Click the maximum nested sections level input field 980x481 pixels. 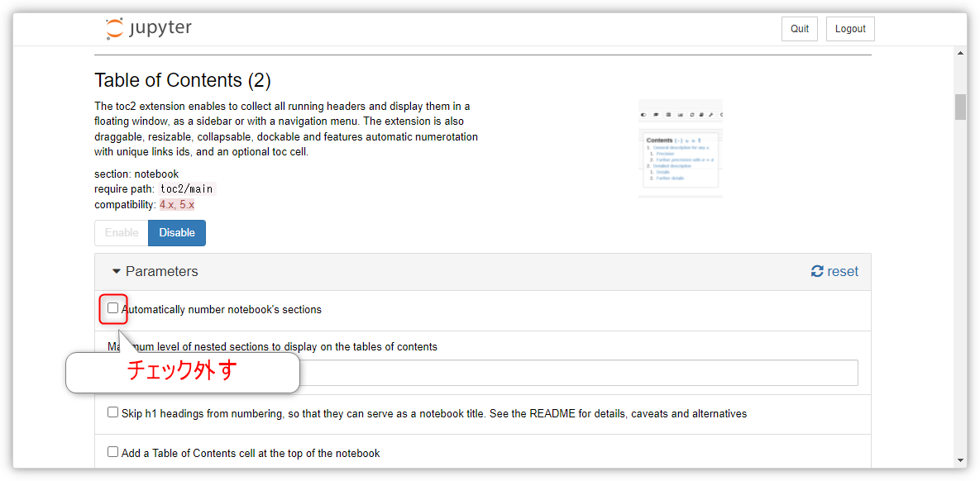tap(482, 372)
